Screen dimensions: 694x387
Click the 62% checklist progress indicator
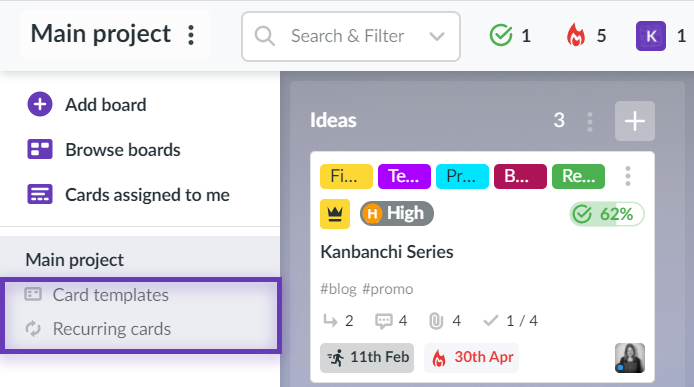(x=606, y=214)
